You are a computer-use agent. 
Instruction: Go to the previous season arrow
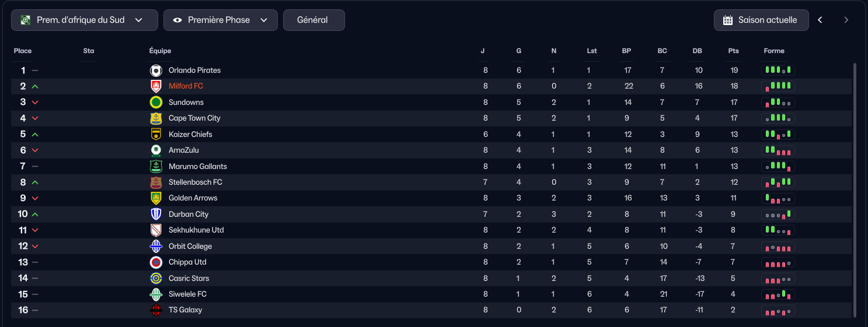[x=820, y=20]
